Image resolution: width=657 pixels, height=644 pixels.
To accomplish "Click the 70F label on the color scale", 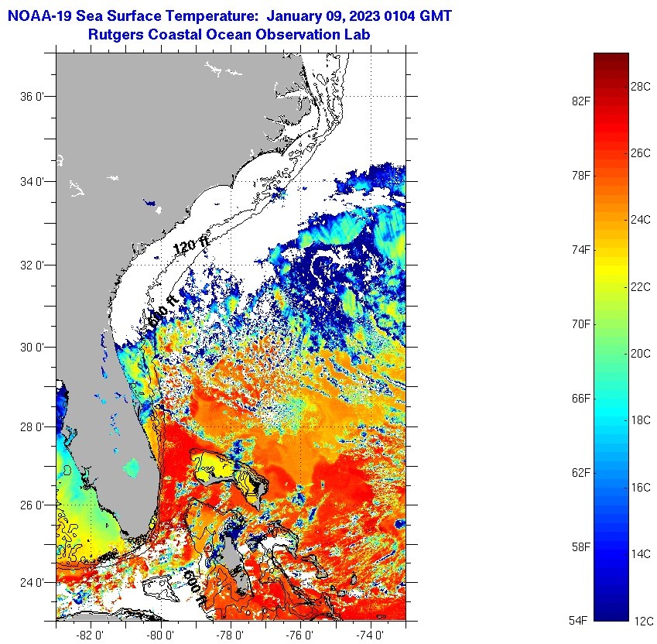I will (x=581, y=324).
